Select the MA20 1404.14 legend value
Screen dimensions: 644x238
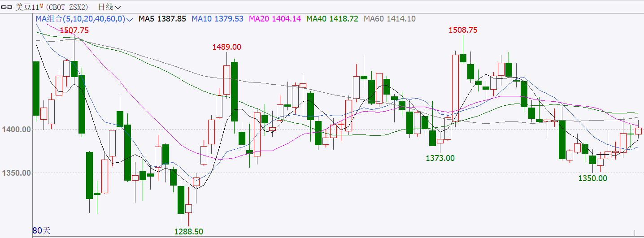(275, 19)
